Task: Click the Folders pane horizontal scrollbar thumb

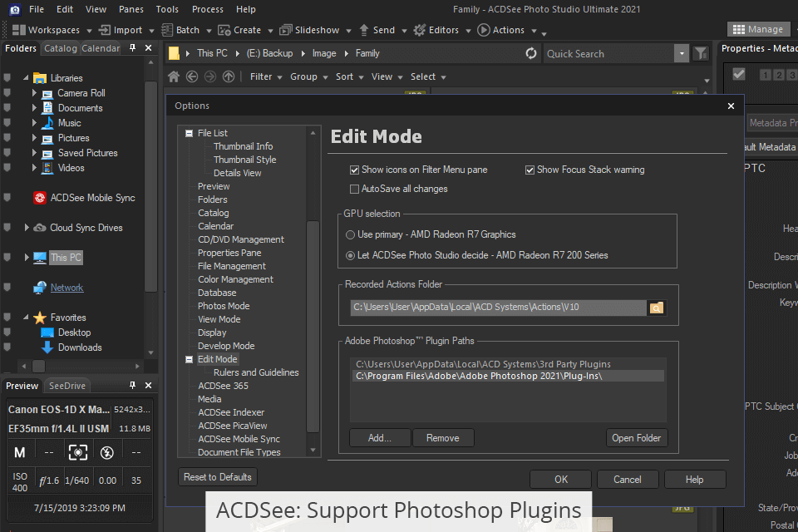Action: (x=39, y=366)
